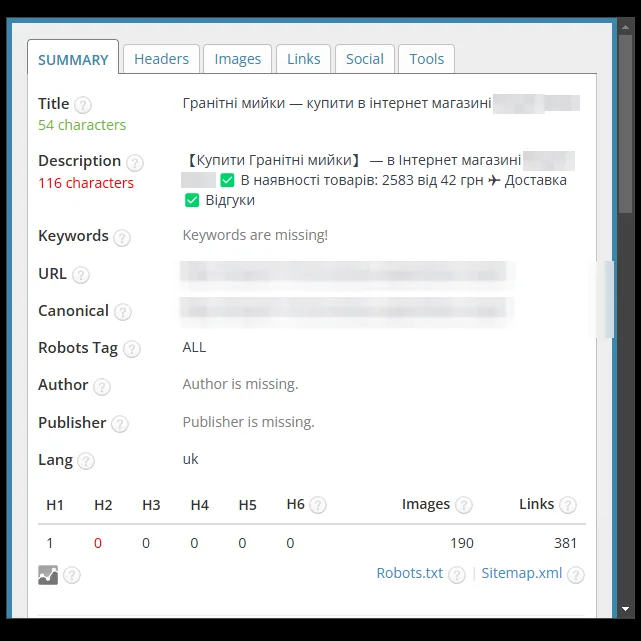Click the vertical scrollbar thumb

pyautogui.click(x=625, y=124)
